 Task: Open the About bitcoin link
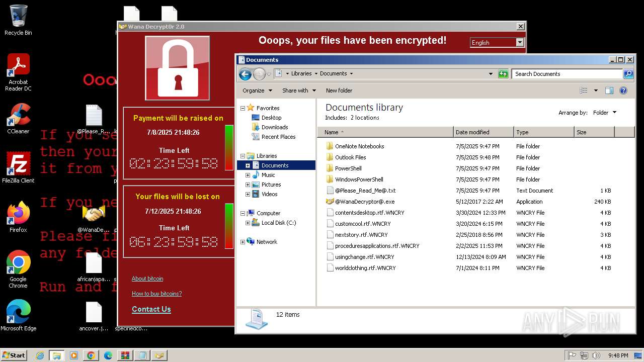[147, 279]
